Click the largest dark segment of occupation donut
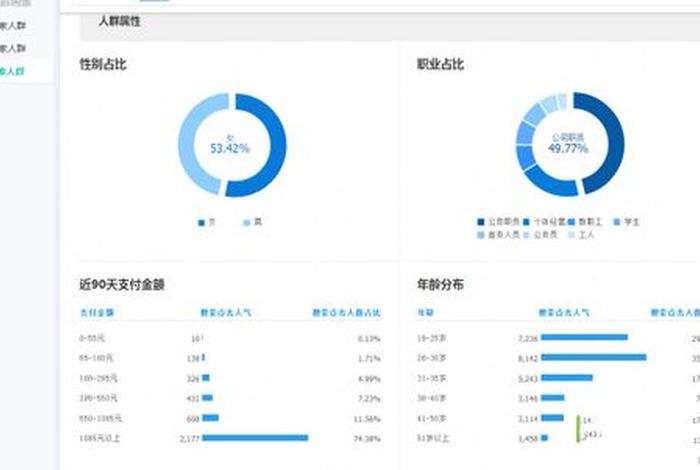The height and width of the screenshot is (470, 700). click(611, 143)
